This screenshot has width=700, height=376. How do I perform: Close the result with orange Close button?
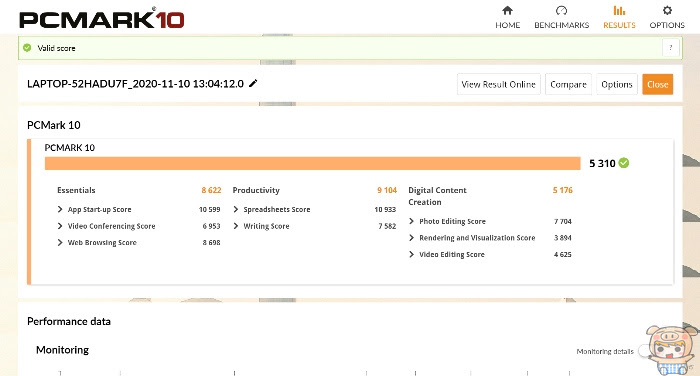[x=658, y=84]
